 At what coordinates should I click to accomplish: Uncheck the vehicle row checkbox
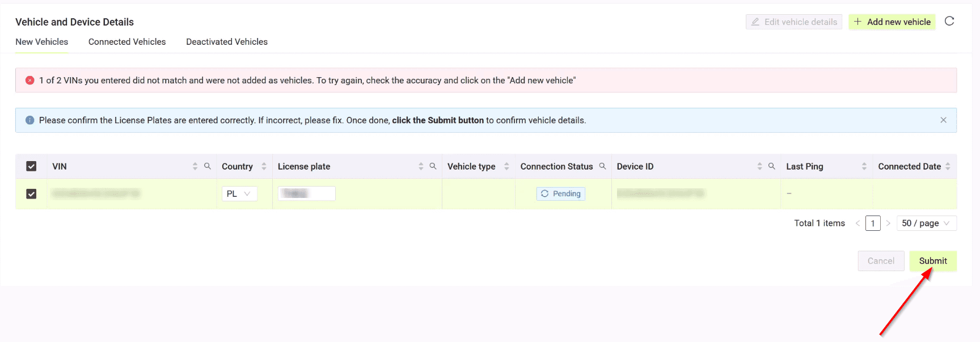(x=31, y=194)
